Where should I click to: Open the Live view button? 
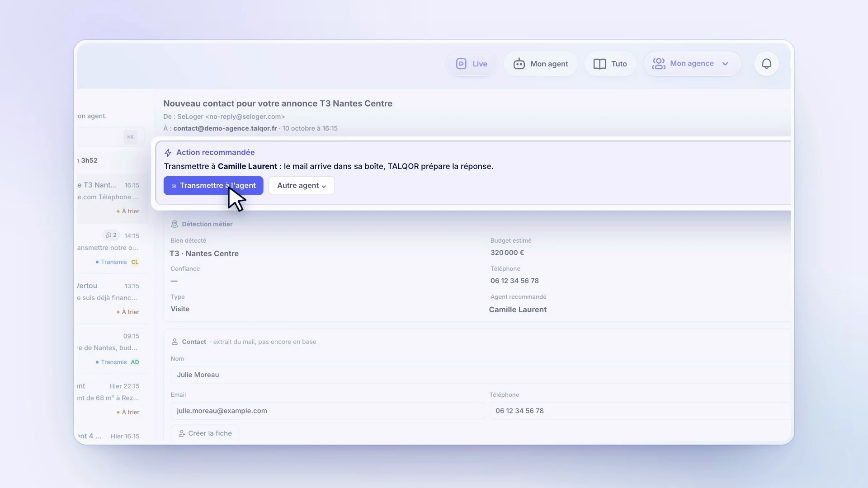coord(471,64)
